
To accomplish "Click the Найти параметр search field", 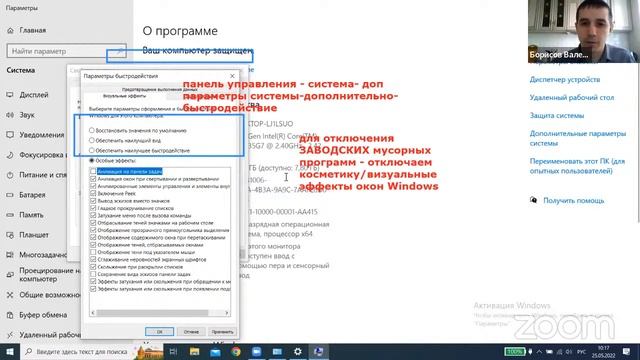I will click(x=67, y=51).
